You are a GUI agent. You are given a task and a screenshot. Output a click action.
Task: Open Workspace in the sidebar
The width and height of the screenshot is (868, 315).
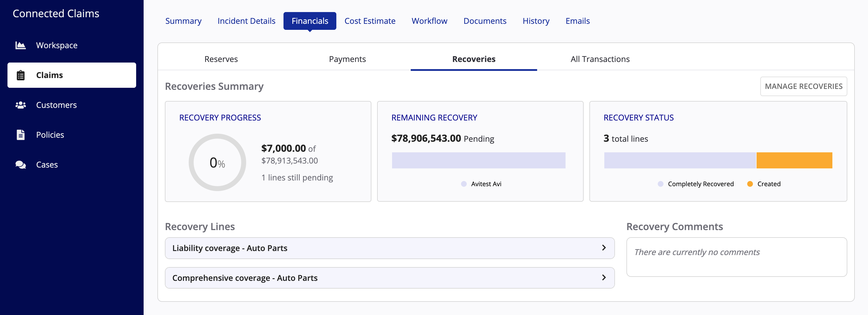72,45
